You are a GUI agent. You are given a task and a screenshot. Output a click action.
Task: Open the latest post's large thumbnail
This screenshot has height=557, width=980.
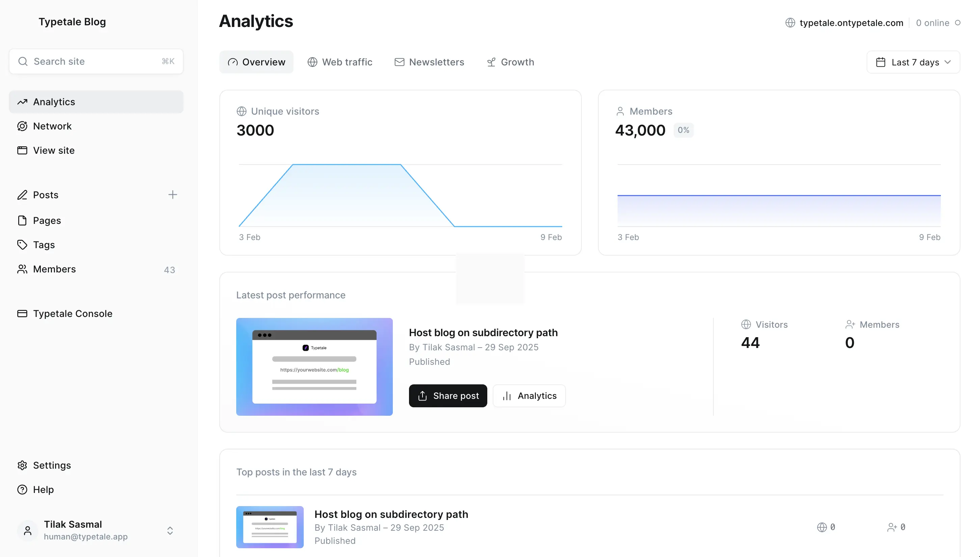[314, 367]
